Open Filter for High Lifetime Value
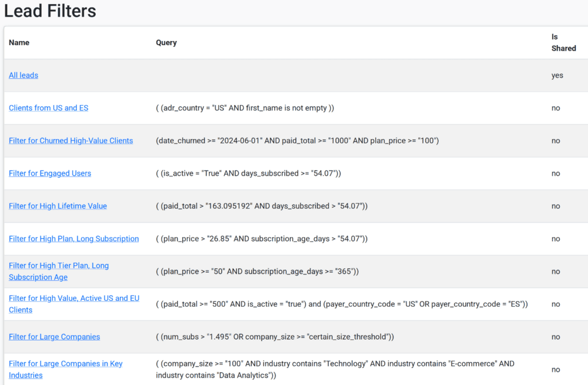The height and width of the screenshot is (385, 588). coord(58,206)
